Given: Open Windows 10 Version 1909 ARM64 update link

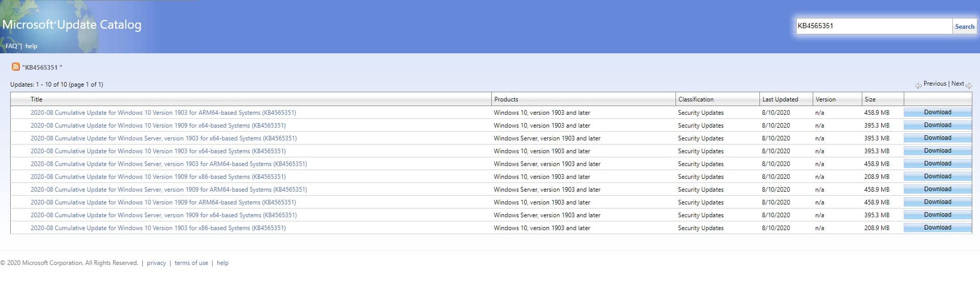Looking at the screenshot, I should pyautogui.click(x=163, y=202).
